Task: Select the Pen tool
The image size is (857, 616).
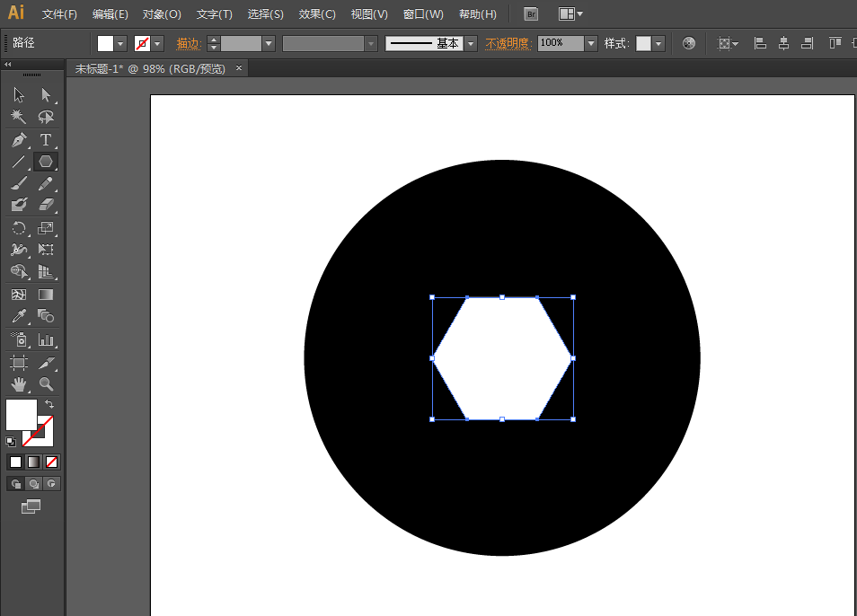Action: pyautogui.click(x=18, y=139)
